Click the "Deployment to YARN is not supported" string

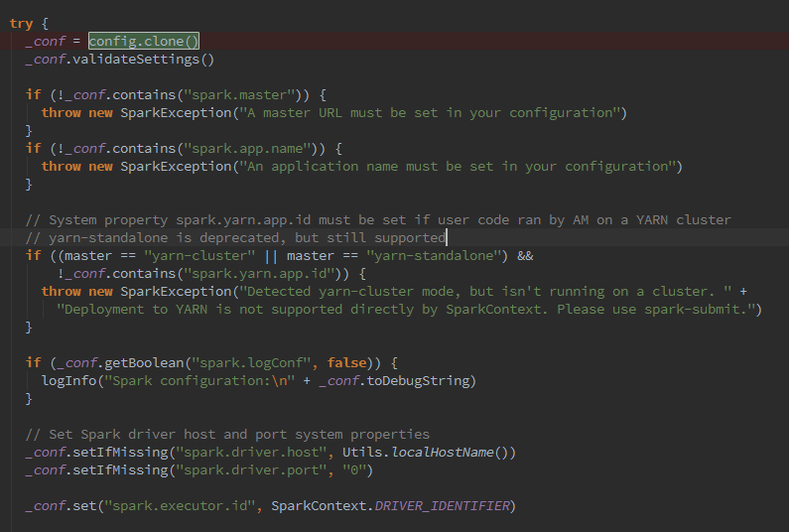(406, 310)
